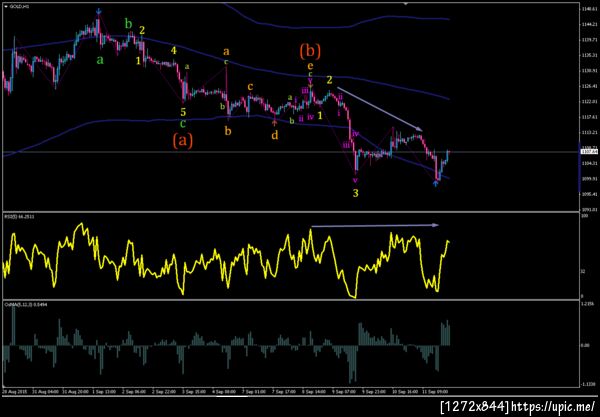
Task: Click the 11 Sep 09:00 time label
Action: pyautogui.click(x=434, y=392)
